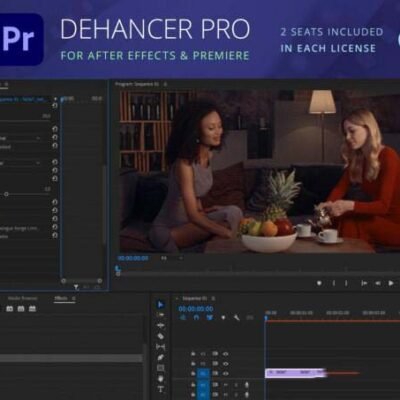Image resolution: width=400 pixels, height=400 pixels.
Task: Select the Rectangle tool
Action: [160, 368]
